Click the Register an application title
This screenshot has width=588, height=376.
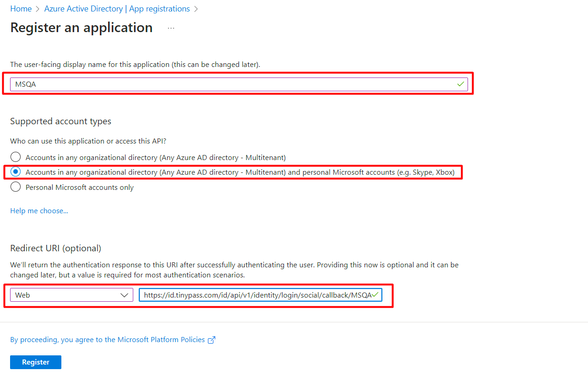tap(82, 28)
